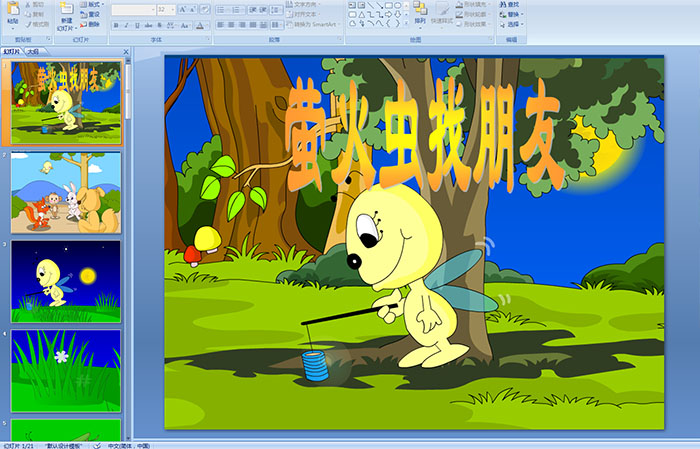
Task: Pick the Curve line shape
Action: point(380,23)
